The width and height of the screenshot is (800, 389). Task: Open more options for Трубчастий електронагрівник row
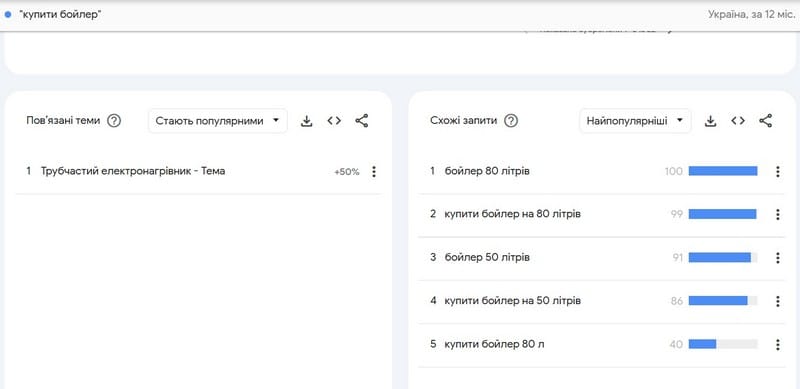pos(374,172)
